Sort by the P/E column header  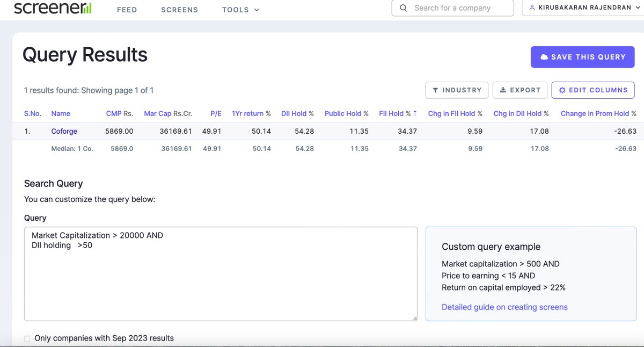(216, 114)
